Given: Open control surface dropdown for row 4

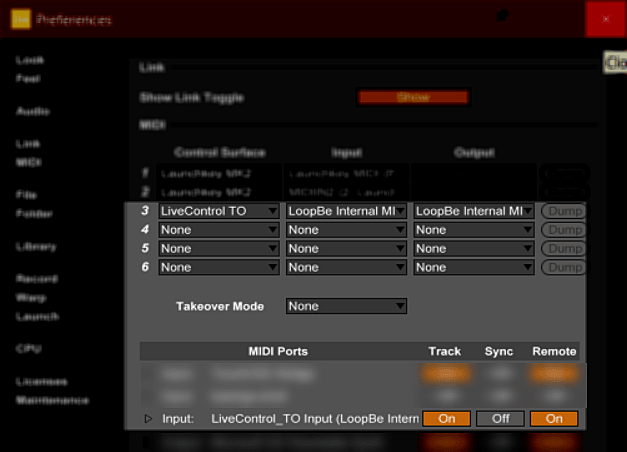Looking at the screenshot, I should 218,230.
